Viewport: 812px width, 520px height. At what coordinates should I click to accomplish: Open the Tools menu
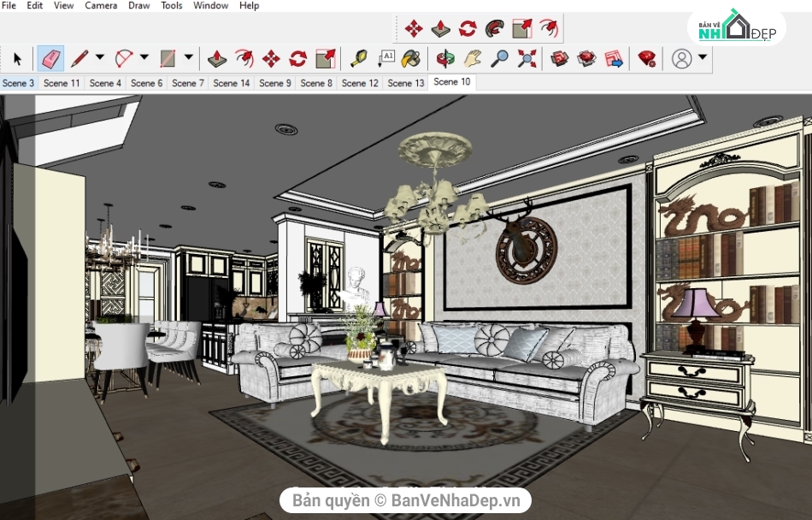pos(172,6)
